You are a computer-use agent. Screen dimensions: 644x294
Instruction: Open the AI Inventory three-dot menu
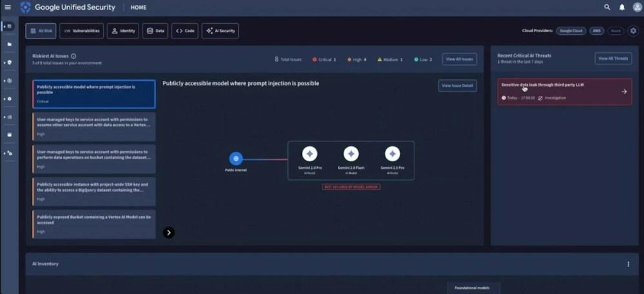coord(628,264)
